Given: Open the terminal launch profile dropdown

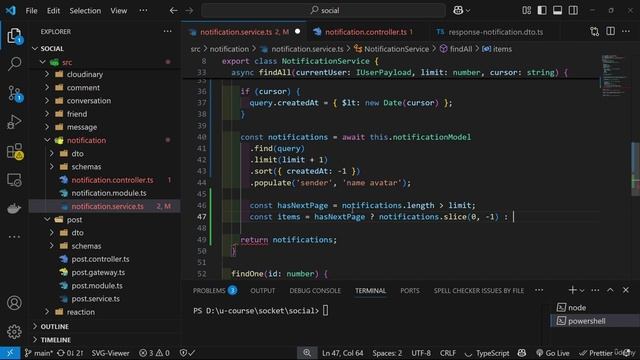Looking at the screenshot, I should point(582,291).
